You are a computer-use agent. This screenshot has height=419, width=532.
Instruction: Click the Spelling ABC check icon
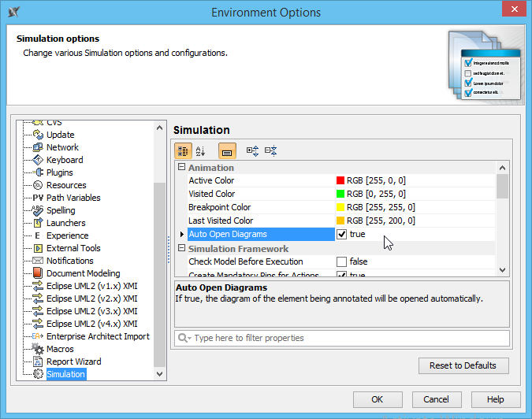38,210
